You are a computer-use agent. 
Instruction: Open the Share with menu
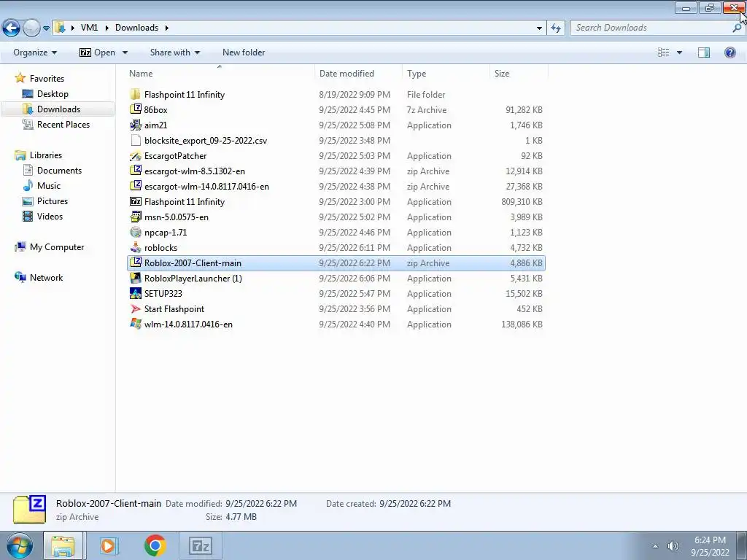click(175, 52)
